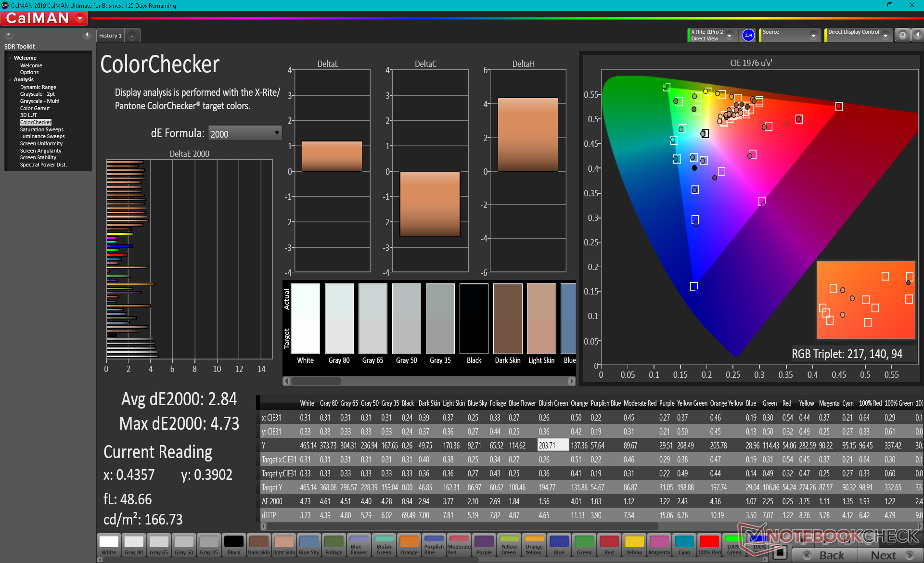Open the settings gear icon
The height and width of the screenshot is (563, 924).
902,35
